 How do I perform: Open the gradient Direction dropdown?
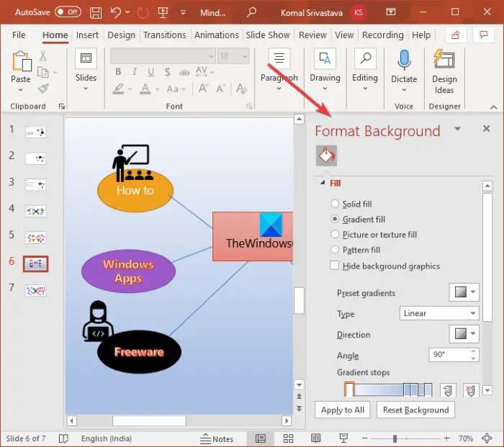pos(464,334)
